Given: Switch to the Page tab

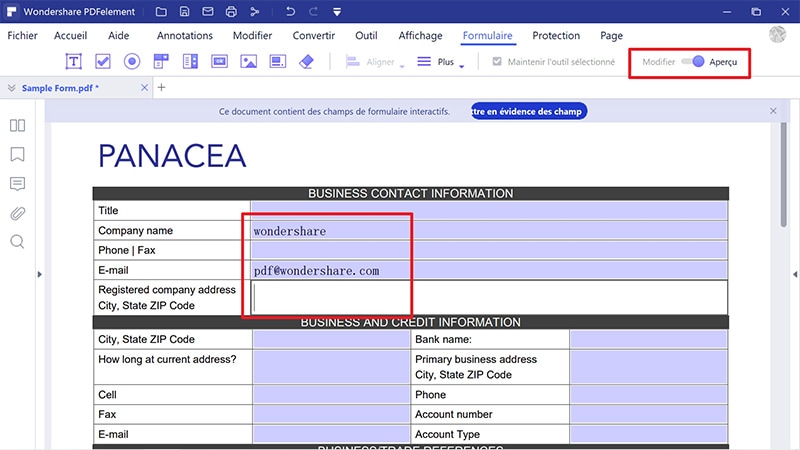Looking at the screenshot, I should click(x=611, y=36).
